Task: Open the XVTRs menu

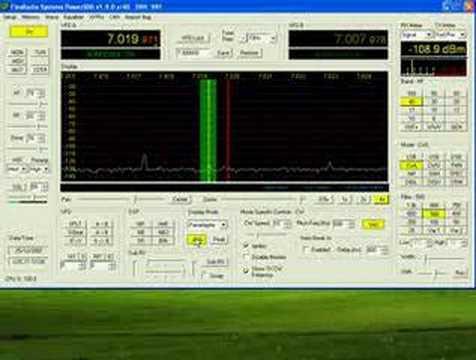Action: point(96,17)
